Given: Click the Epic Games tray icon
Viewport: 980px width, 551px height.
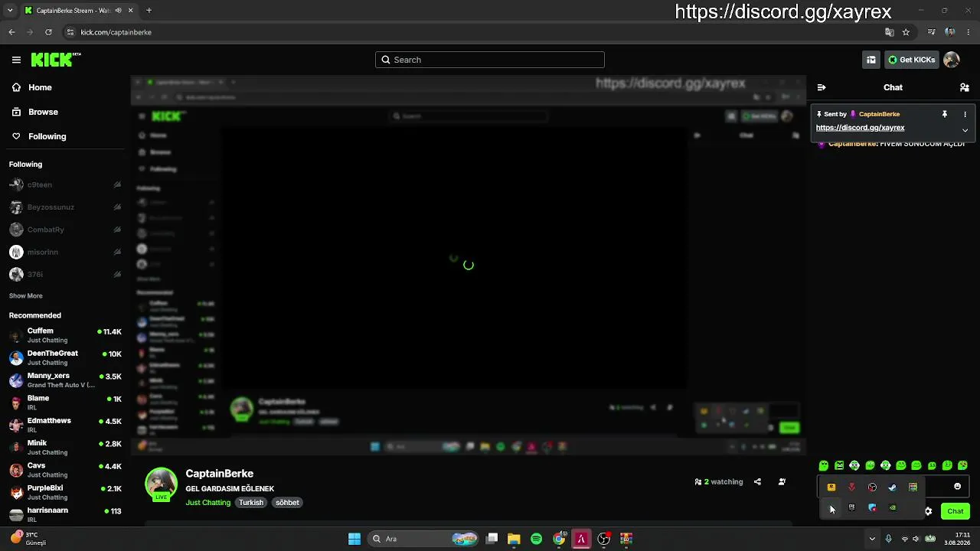Looking at the screenshot, I should coord(851,507).
